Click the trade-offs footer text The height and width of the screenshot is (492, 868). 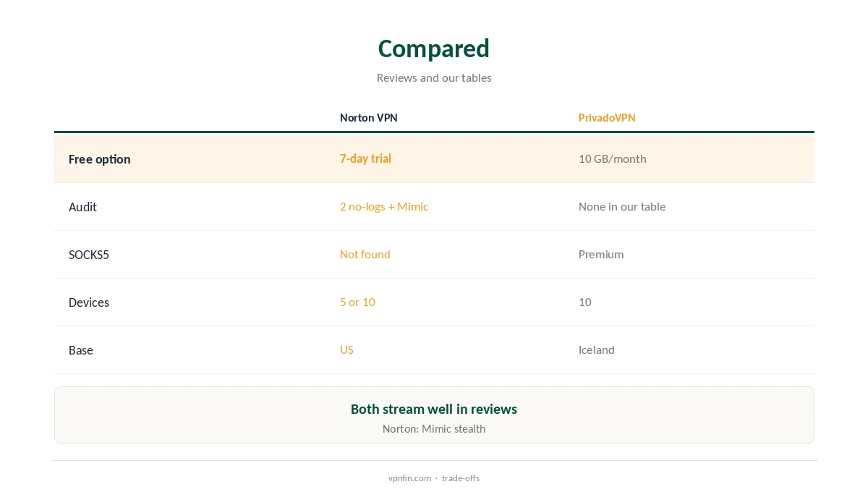click(x=461, y=478)
